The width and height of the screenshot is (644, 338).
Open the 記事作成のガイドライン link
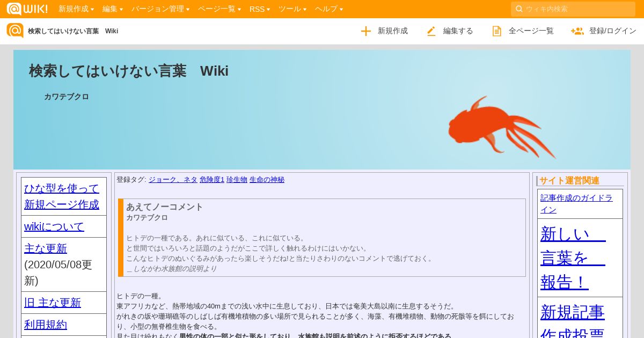coord(576,204)
